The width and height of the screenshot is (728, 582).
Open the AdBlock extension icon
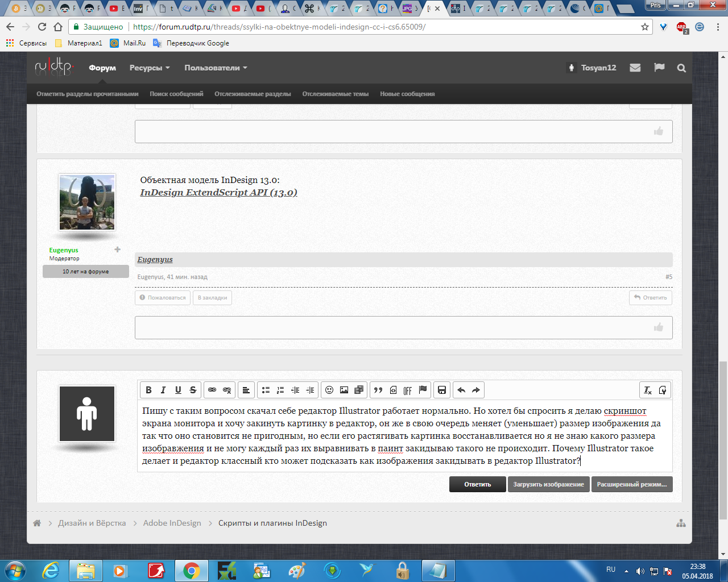pos(682,27)
